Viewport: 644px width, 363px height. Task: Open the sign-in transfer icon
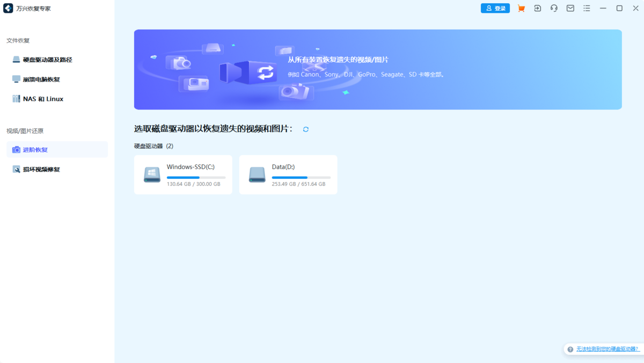point(537,8)
